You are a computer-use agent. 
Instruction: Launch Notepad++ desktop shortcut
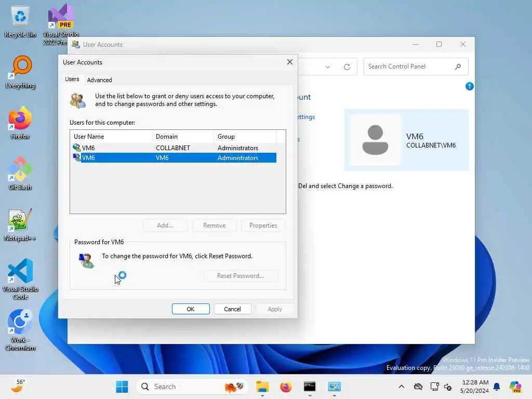[20, 224]
